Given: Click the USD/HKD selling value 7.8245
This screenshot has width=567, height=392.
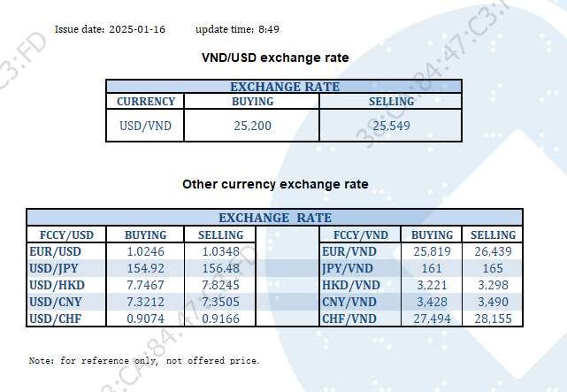Looking at the screenshot, I should (x=219, y=285).
